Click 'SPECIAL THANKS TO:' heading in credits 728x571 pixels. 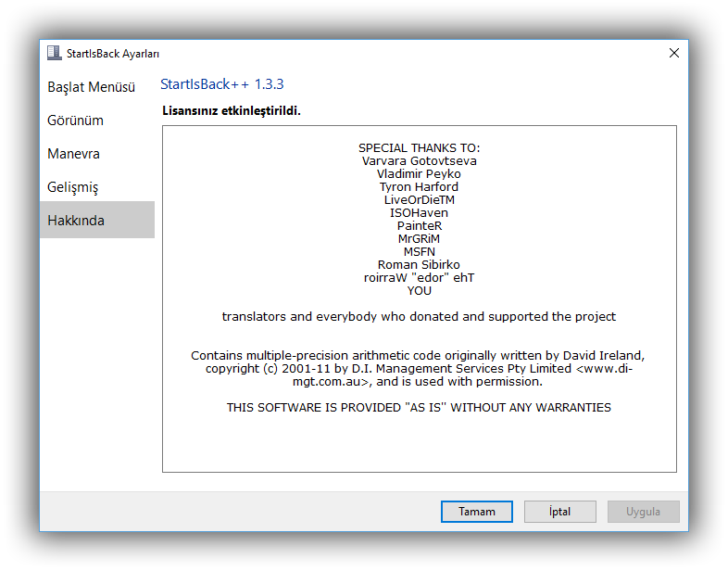[x=420, y=147]
